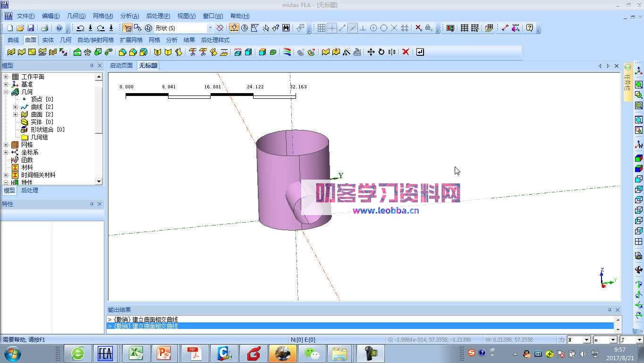Screen dimensions: 644x363
Task: Switch to the 后处理 panel tab
Action: (x=29, y=190)
